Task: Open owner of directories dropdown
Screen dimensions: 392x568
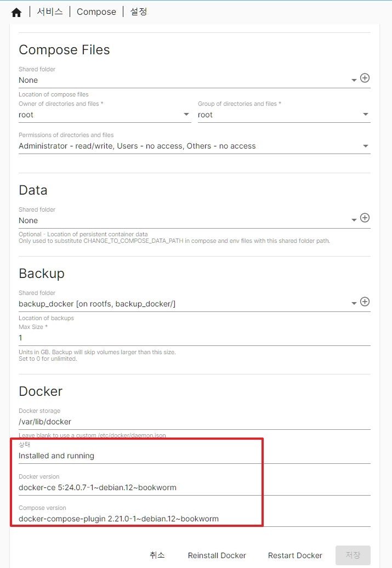Action: point(186,115)
